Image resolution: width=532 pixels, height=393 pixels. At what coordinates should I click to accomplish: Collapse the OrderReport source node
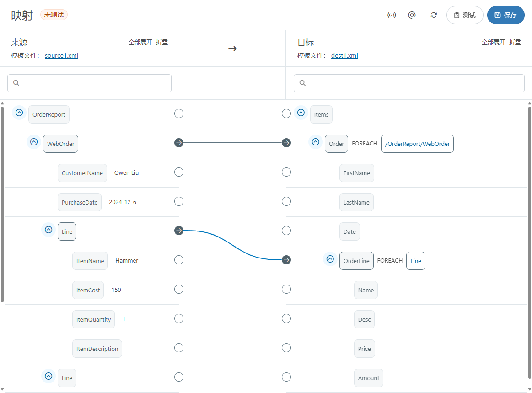click(x=19, y=113)
